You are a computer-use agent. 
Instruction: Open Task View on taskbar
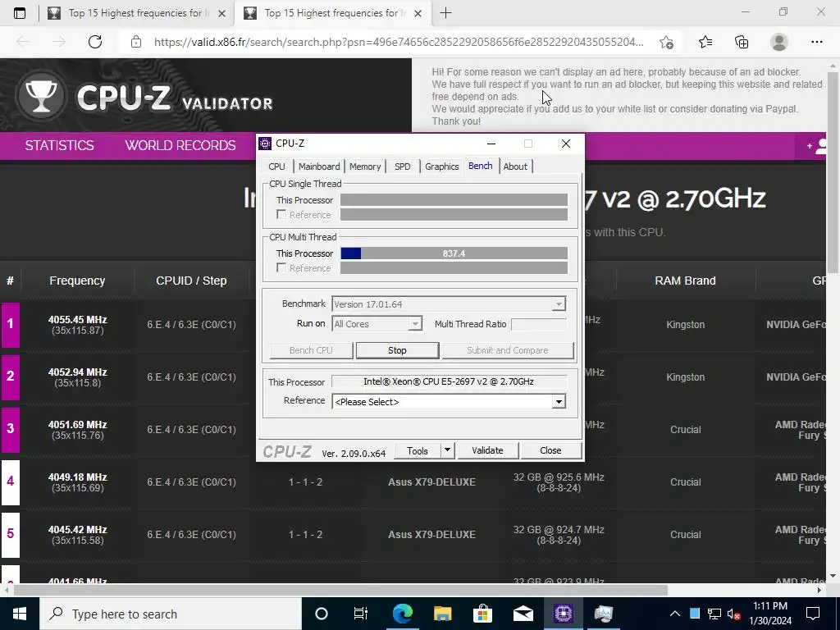pos(361,614)
